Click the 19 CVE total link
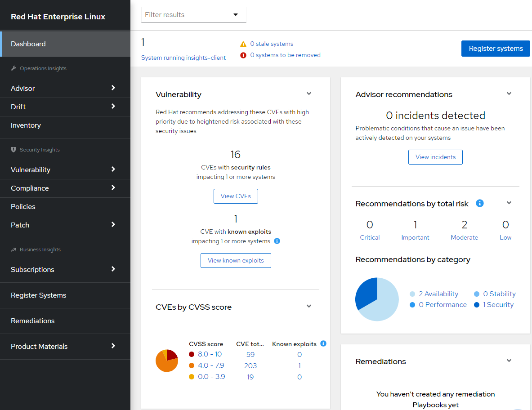 250,377
